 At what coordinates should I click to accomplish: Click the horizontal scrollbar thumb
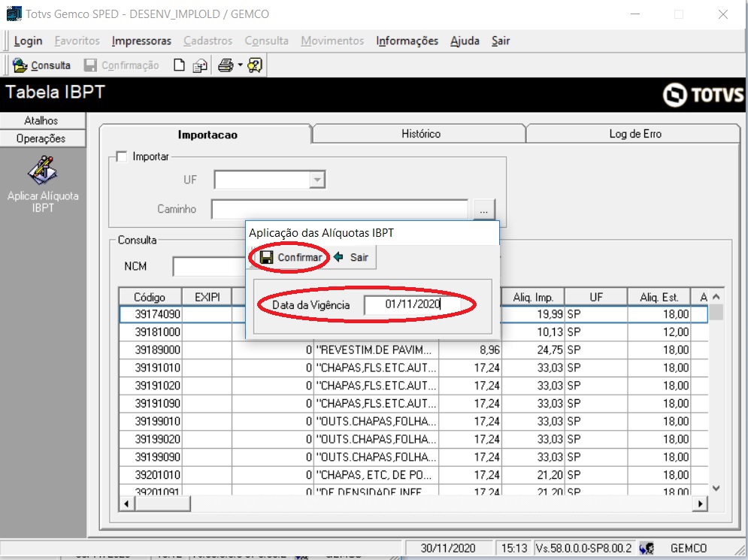[x=162, y=503]
